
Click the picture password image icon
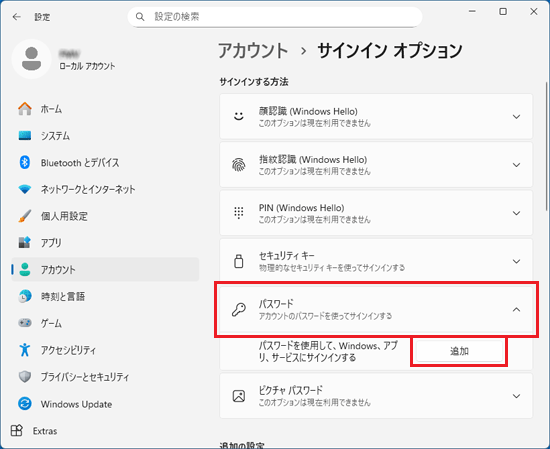[239, 396]
